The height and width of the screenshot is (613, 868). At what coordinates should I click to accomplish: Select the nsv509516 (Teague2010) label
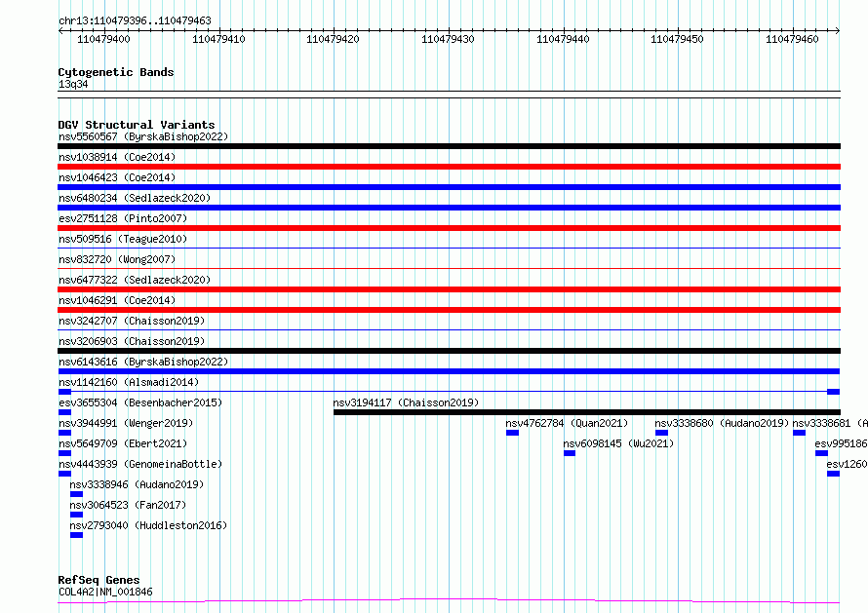point(122,239)
